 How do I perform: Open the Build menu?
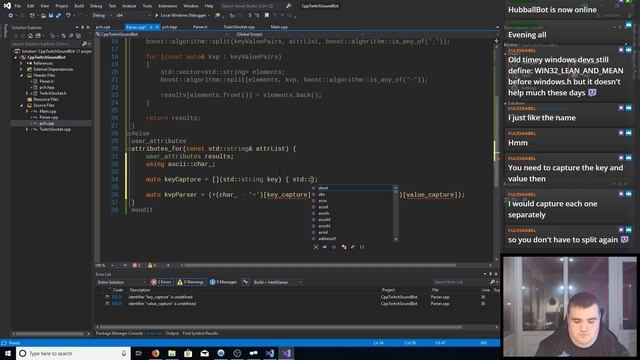(x=79, y=6)
